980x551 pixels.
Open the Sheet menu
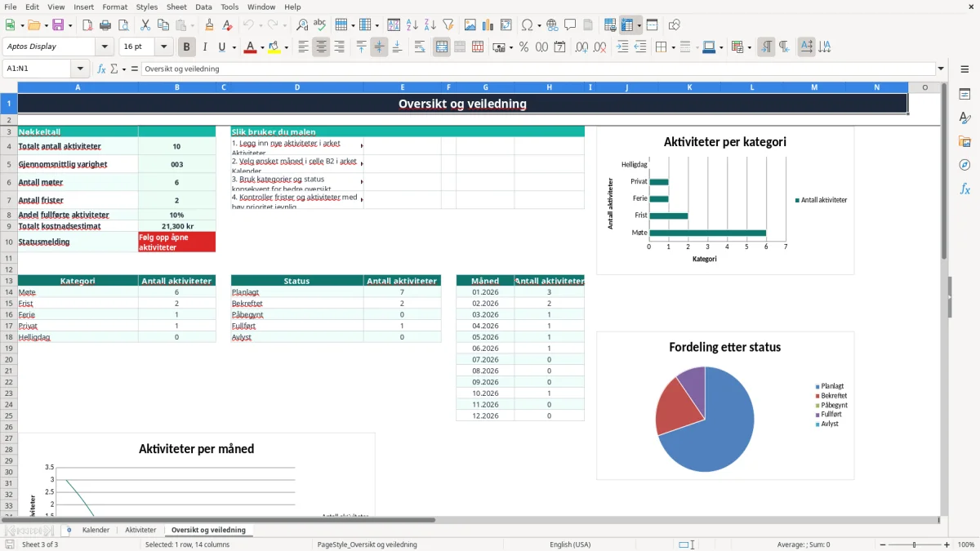click(x=177, y=7)
